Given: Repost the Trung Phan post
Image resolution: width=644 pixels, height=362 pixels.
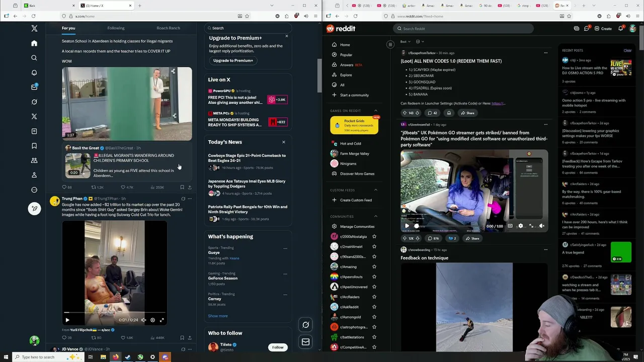Looking at the screenshot, I should coord(94,337).
